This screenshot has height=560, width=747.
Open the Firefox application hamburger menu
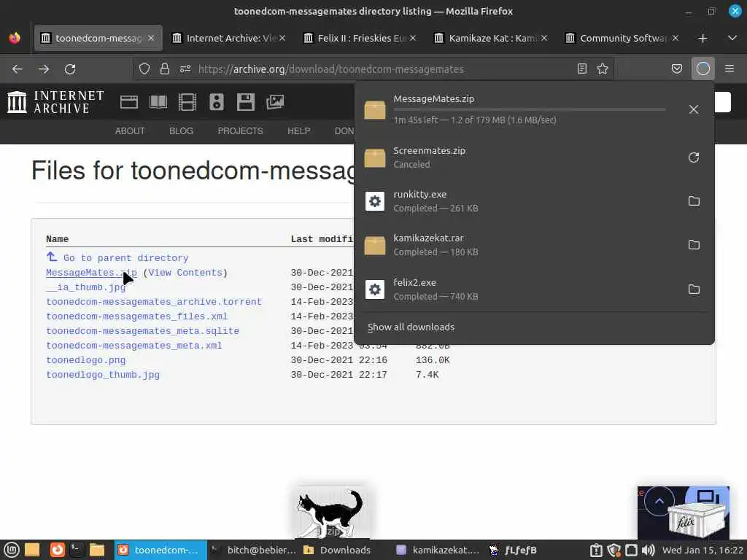(729, 69)
